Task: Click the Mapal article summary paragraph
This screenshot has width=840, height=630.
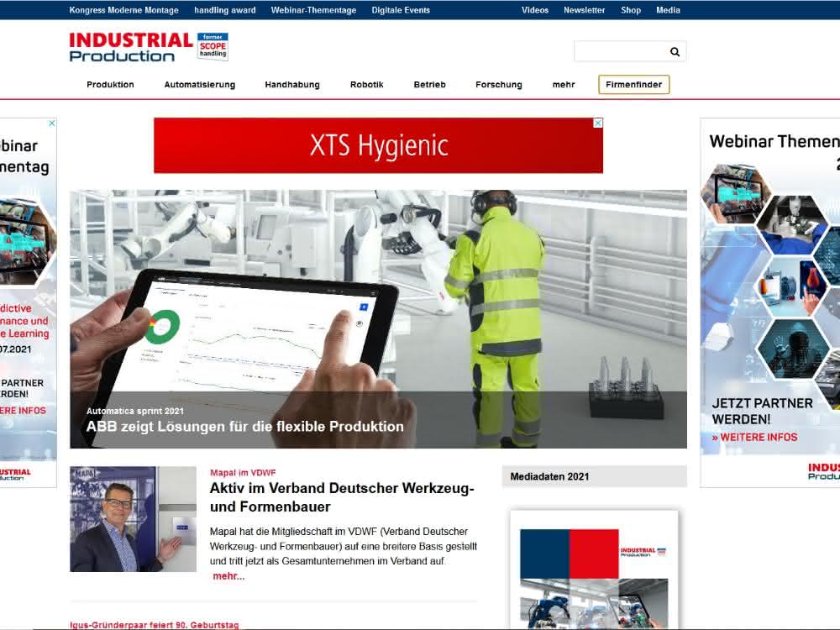Action: click(343, 547)
